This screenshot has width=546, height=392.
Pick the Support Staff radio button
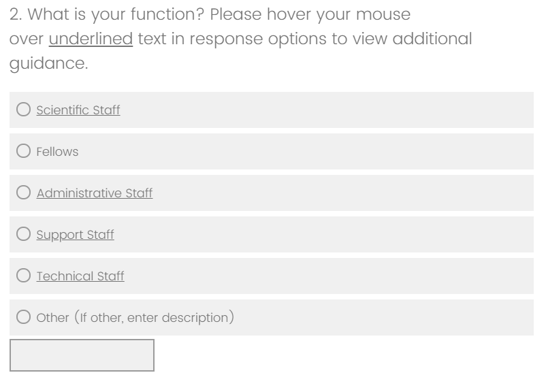coord(24,235)
